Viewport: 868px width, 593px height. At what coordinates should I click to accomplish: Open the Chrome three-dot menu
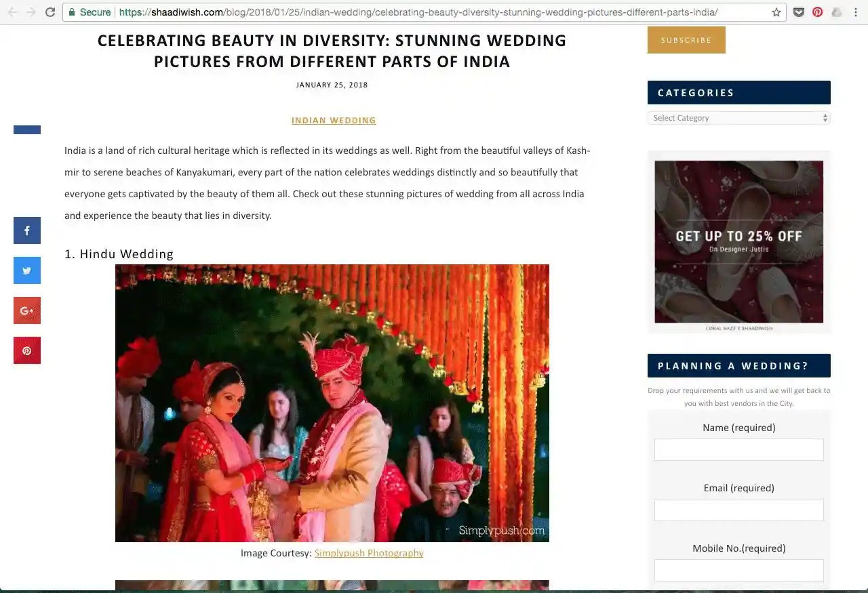[856, 12]
